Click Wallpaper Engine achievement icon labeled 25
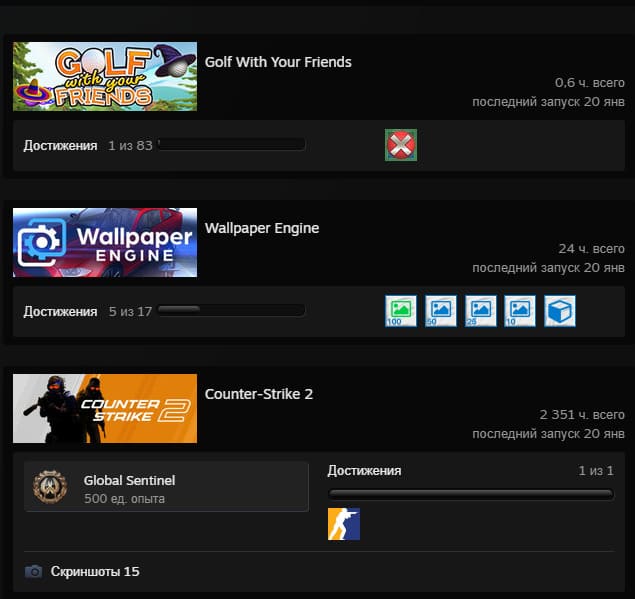The height and width of the screenshot is (599, 635). (x=481, y=311)
